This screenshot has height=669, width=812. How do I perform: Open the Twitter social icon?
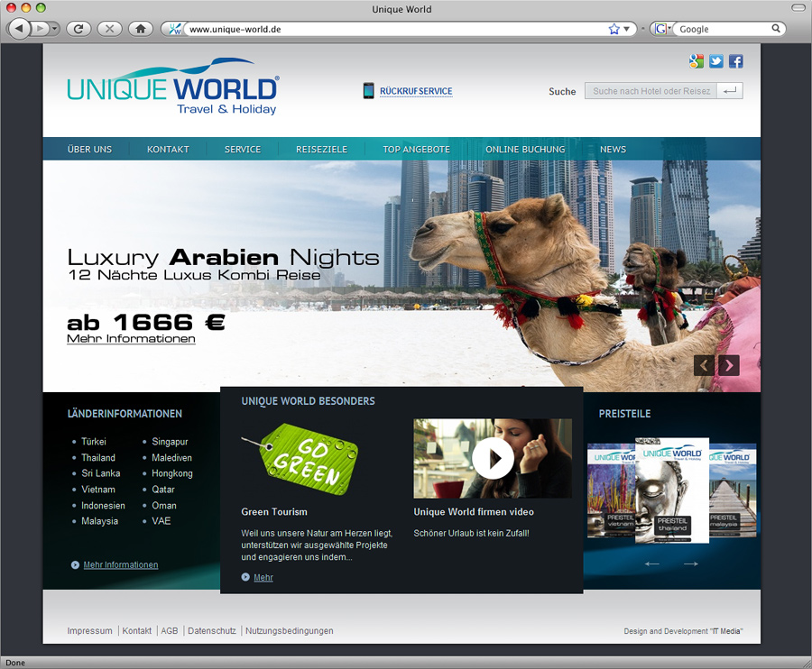click(x=716, y=61)
